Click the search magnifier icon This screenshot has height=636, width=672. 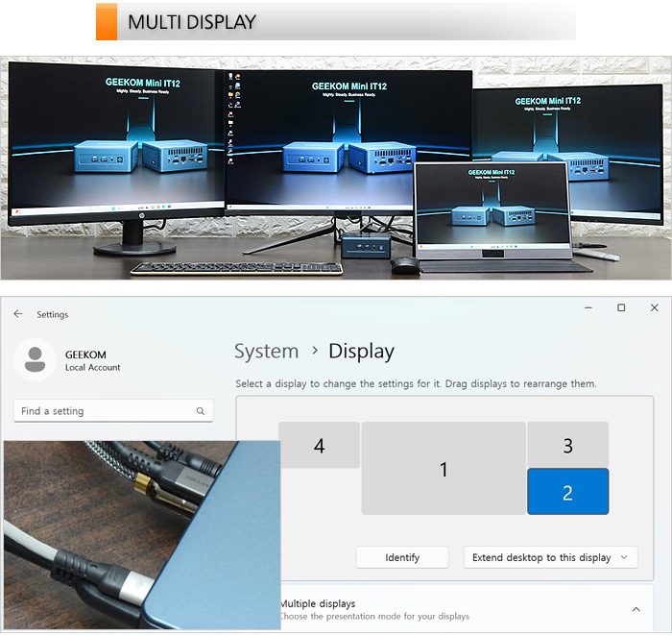point(200,411)
